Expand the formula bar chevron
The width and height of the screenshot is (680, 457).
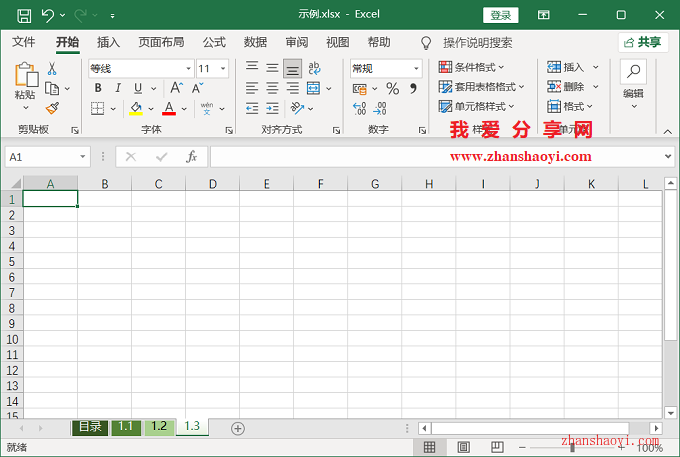coord(668,156)
